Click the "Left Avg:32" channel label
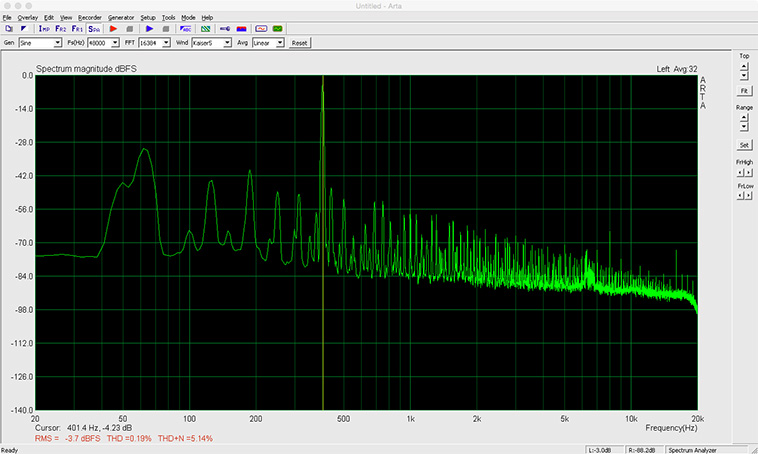Screen dimensions: 758x454 (x=677, y=69)
